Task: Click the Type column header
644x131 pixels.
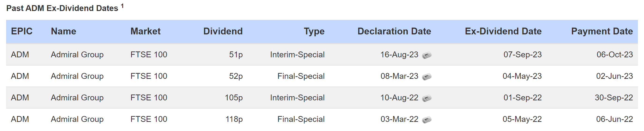Action: (x=314, y=31)
